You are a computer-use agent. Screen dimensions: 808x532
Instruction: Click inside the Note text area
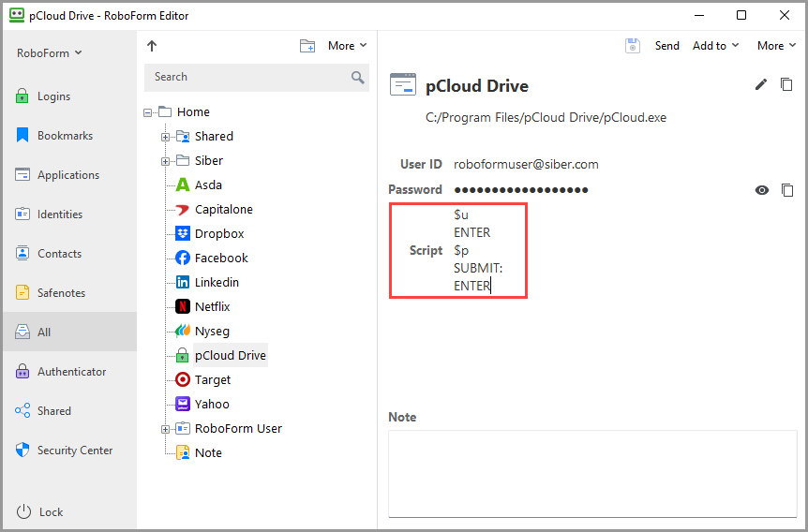(x=592, y=473)
